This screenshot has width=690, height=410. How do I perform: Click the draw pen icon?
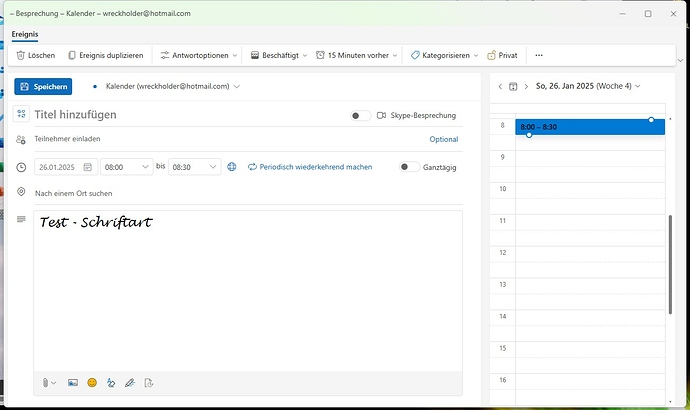pos(129,383)
